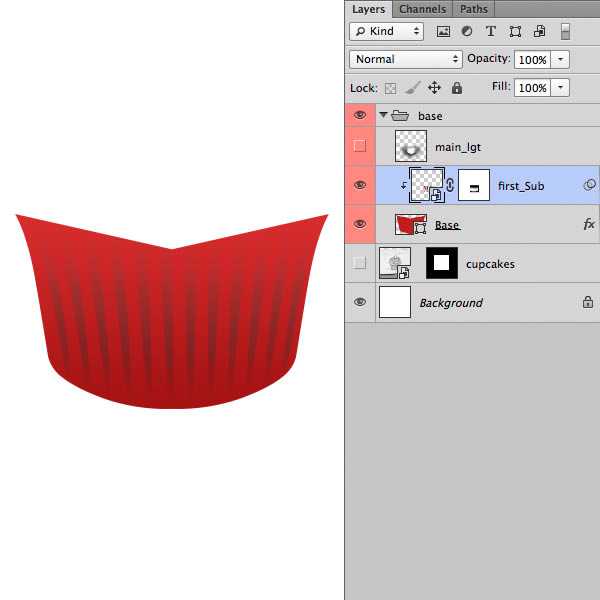Collapse the base layer group
600x600 pixels.
383,115
